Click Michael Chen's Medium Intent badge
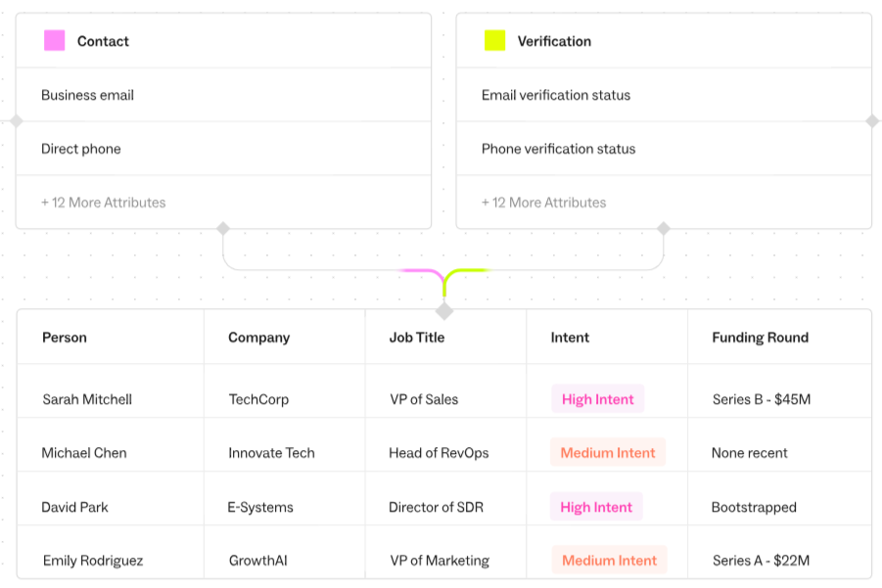This screenshot has height=588, width=882. [x=608, y=453]
